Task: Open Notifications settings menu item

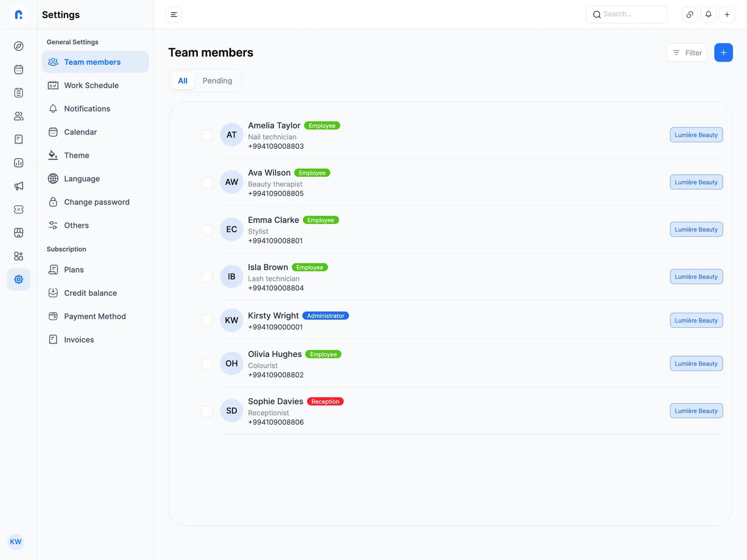Action: click(95, 109)
